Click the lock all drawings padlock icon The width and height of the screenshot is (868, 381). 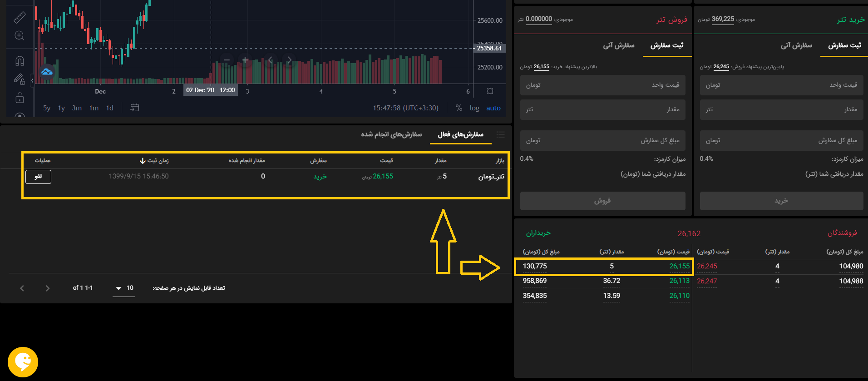[20, 98]
